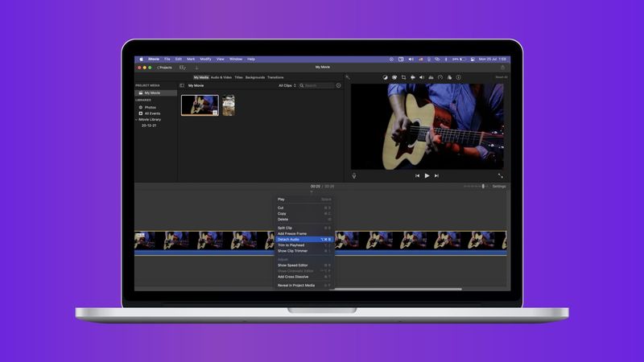The image size is (644, 362).
Task: Open the Help menu
Action: pos(251,59)
